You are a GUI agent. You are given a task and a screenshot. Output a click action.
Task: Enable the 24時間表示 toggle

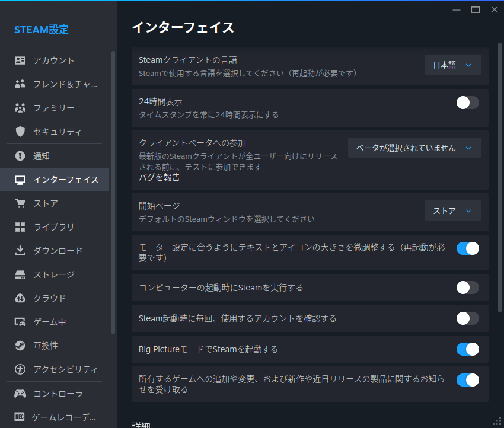click(x=468, y=103)
